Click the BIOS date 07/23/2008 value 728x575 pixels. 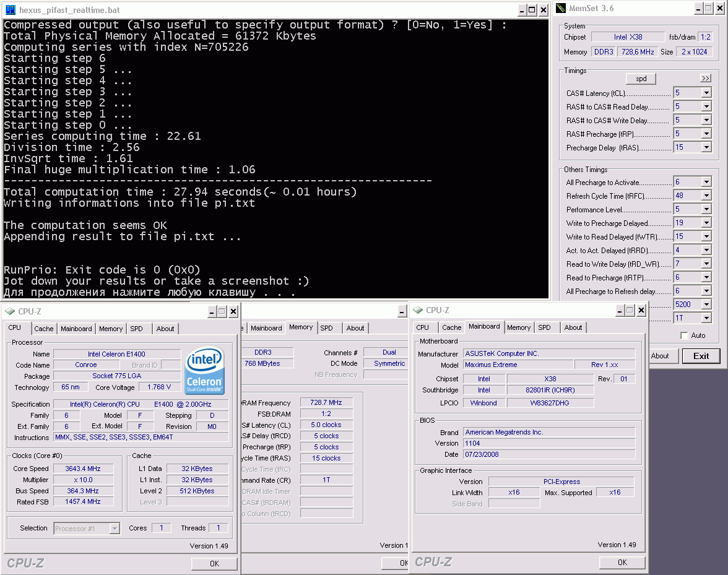tap(549, 455)
